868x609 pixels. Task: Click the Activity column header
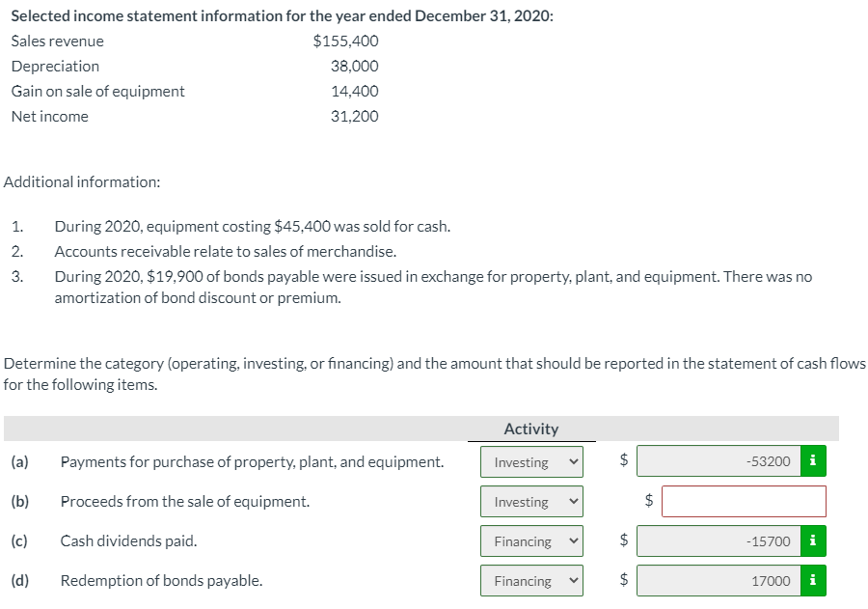pos(531,429)
